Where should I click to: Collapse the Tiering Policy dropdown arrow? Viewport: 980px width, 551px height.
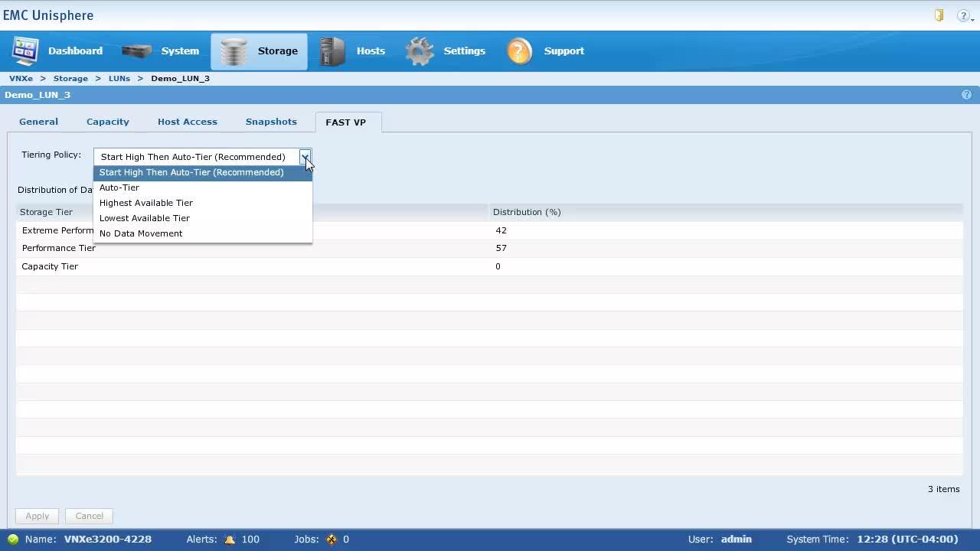[305, 157]
